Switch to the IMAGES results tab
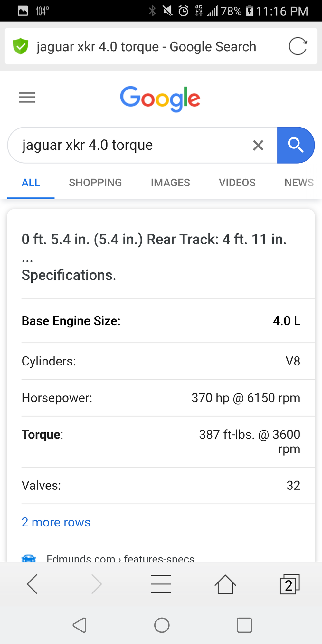 (170, 183)
